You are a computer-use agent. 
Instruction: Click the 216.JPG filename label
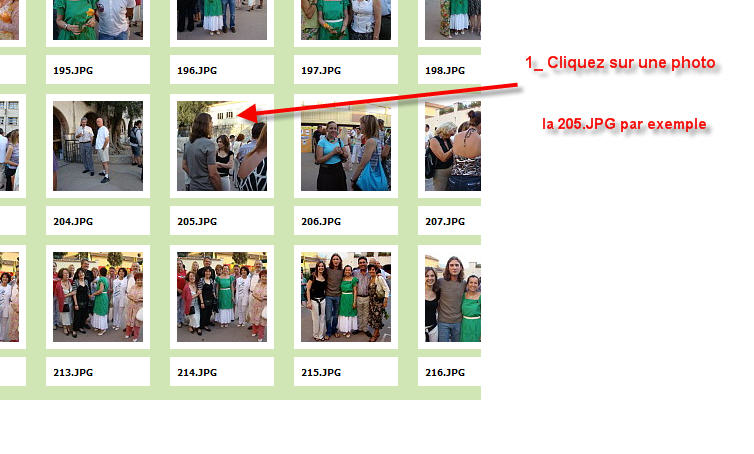445,373
